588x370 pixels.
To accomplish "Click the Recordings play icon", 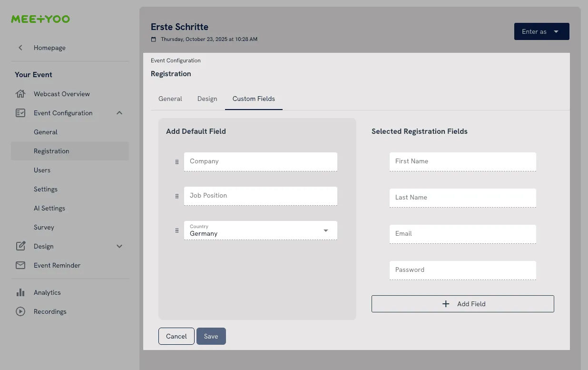I will click(x=21, y=311).
